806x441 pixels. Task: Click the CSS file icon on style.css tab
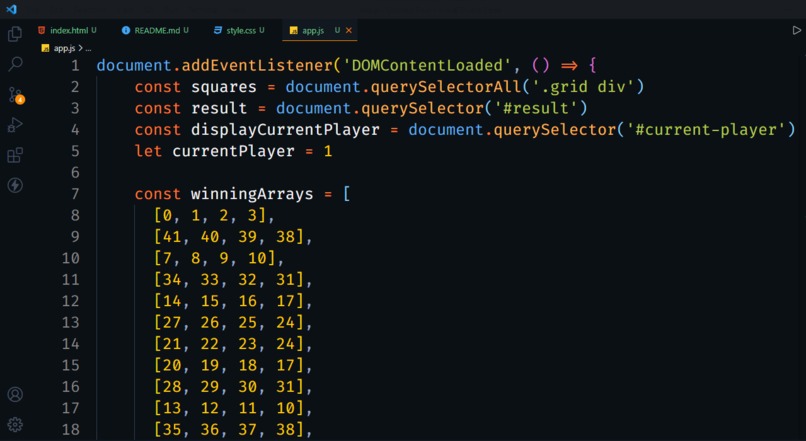218,30
